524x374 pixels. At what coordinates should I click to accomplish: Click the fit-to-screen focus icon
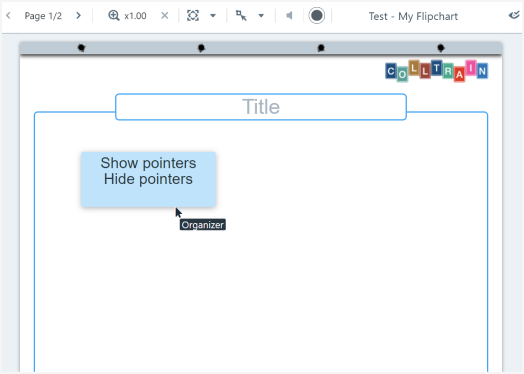tap(193, 16)
